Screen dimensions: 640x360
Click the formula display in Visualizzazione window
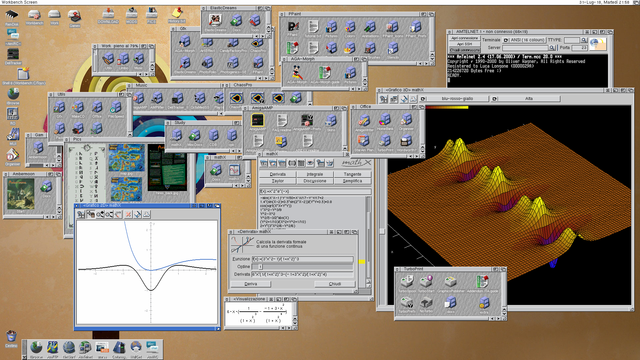[258, 314]
